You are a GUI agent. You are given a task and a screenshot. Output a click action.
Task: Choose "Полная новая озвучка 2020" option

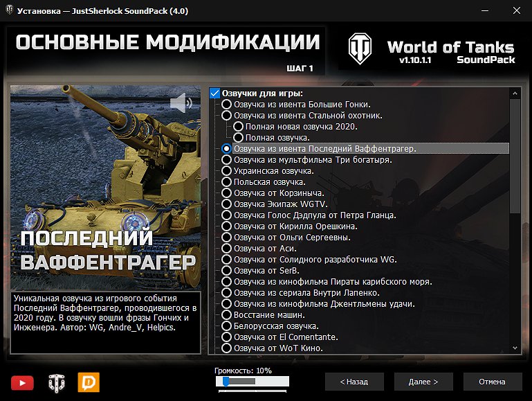pos(238,127)
